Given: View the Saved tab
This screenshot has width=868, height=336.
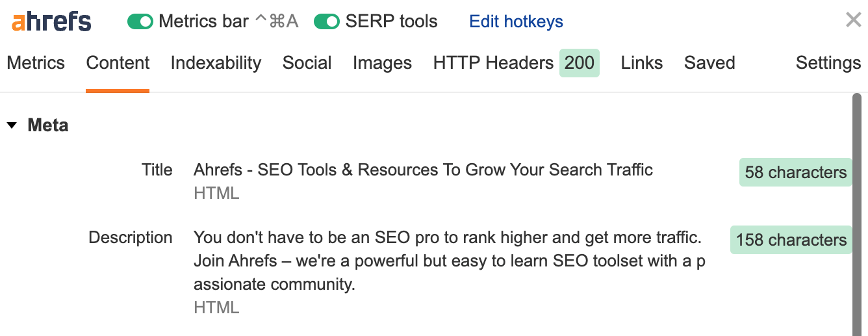Looking at the screenshot, I should [x=709, y=63].
